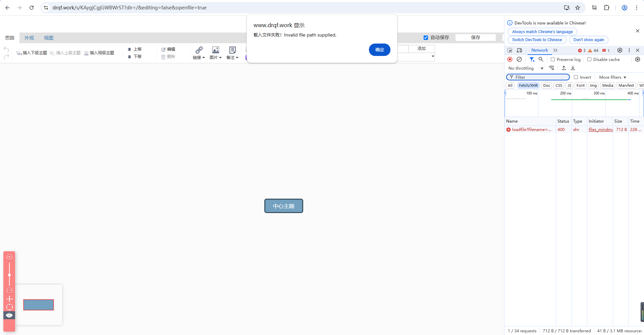Reload the page
The height and width of the screenshot is (335, 644).
pos(32,7)
